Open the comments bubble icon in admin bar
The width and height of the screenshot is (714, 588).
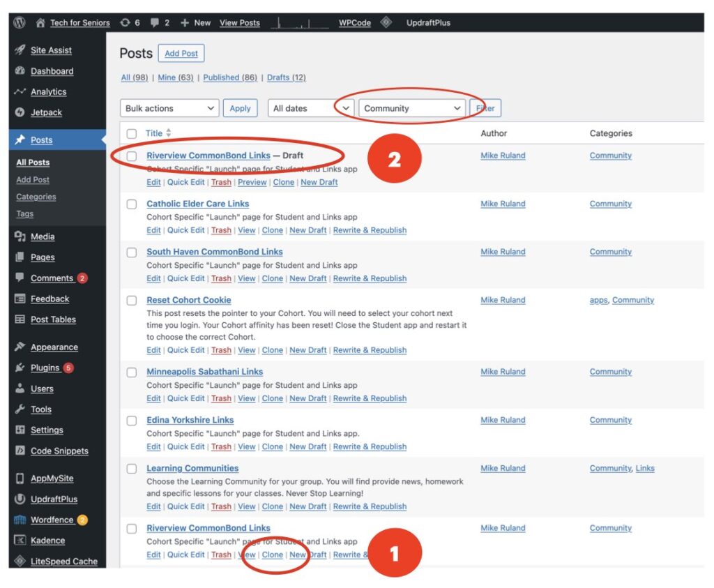[x=155, y=22]
